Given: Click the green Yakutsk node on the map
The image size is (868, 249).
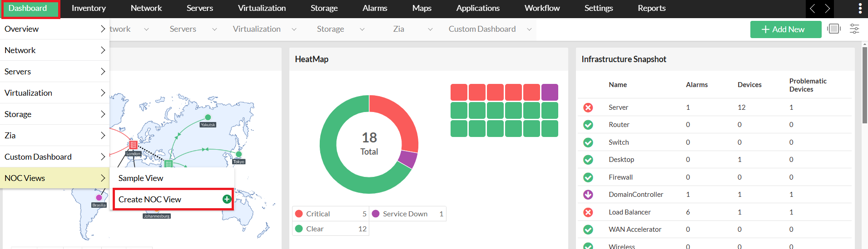Looking at the screenshot, I should (208, 117).
